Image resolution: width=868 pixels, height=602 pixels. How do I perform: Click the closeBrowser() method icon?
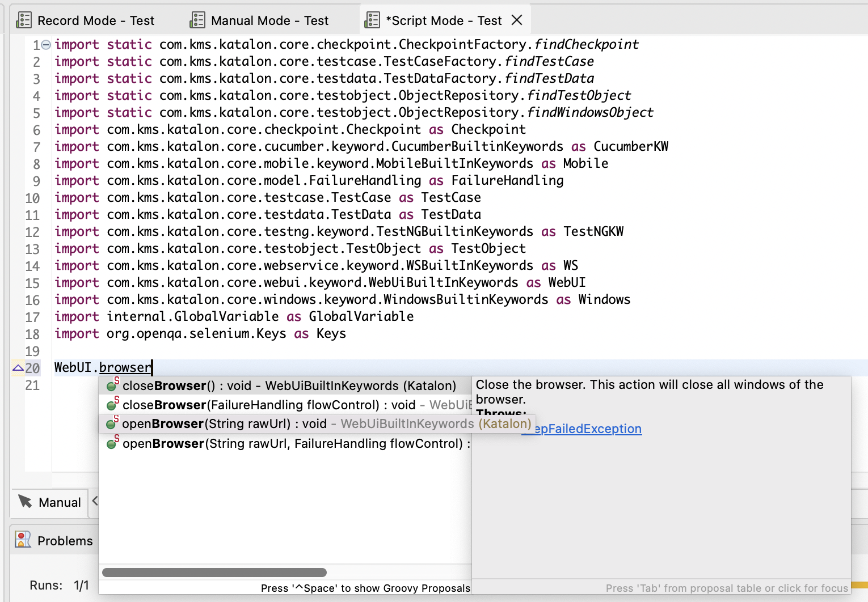(x=112, y=385)
